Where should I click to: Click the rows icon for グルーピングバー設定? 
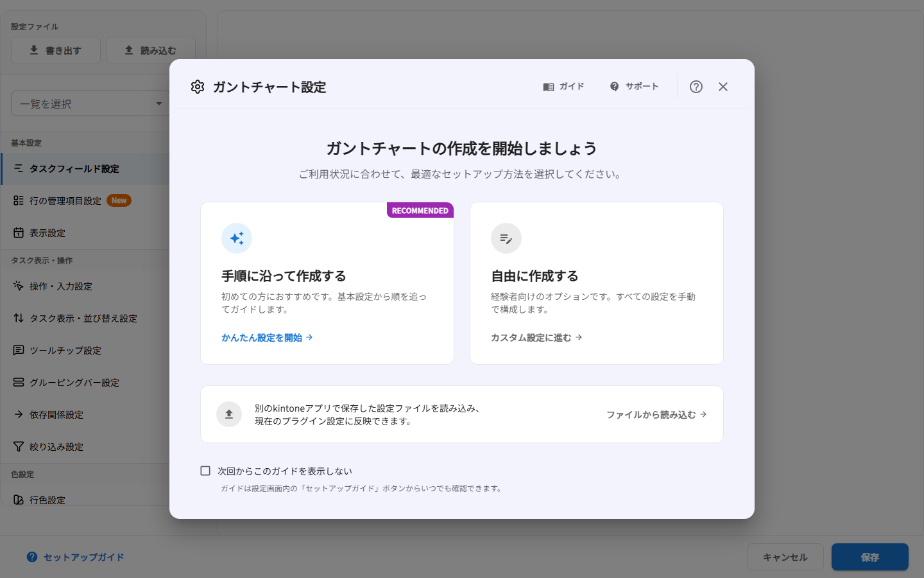pyautogui.click(x=19, y=382)
